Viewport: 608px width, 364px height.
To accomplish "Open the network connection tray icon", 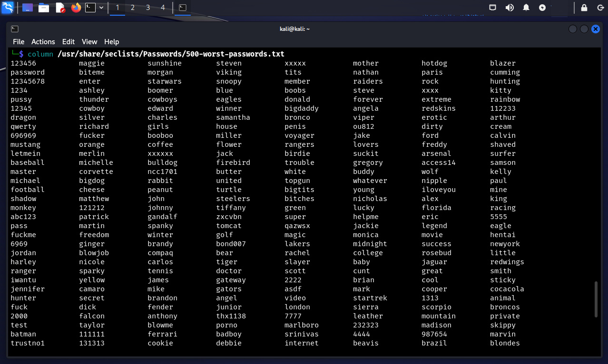I will [x=493, y=8].
